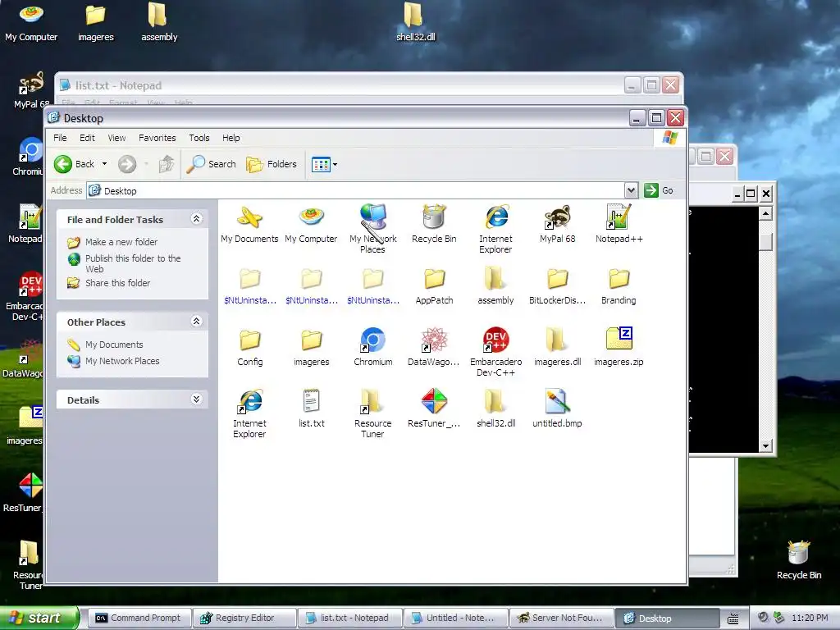The image size is (840, 630).
Task: Open the Tools menu
Action: click(x=199, y=138)
